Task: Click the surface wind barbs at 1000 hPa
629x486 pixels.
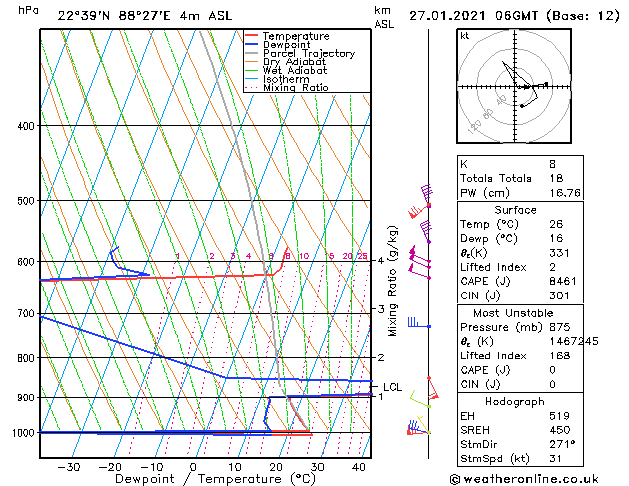Action: tap(418, 427)
